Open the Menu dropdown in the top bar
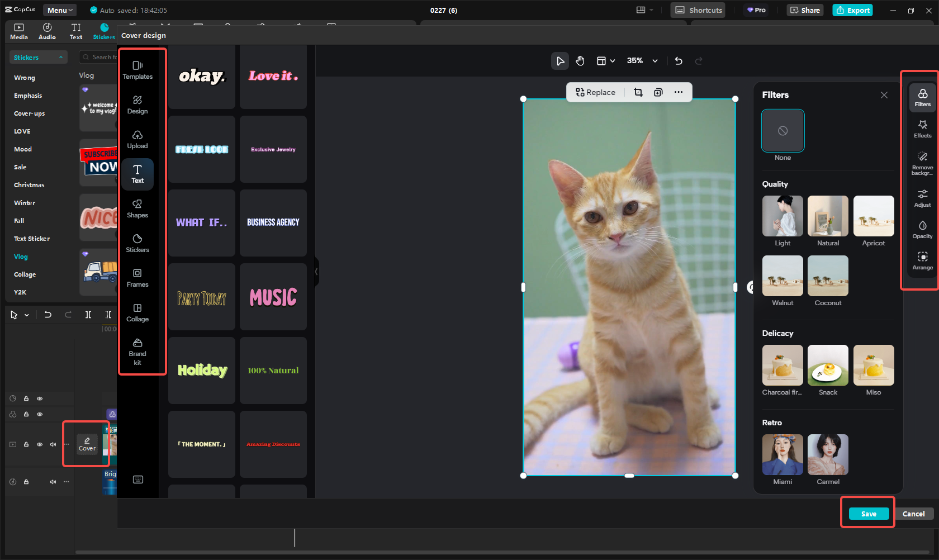Screen dimensions: 939x560 pyautogui.click(x=59, y=10)
